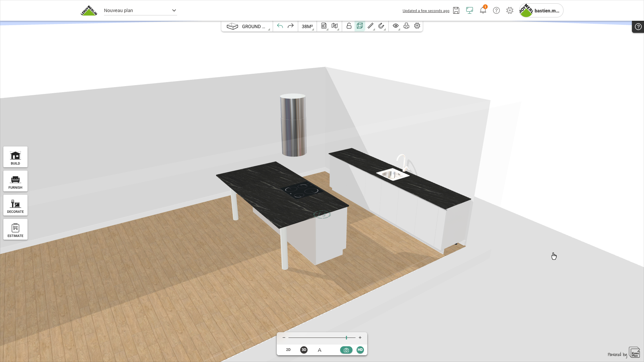Click the zoom slider handle

346,338
